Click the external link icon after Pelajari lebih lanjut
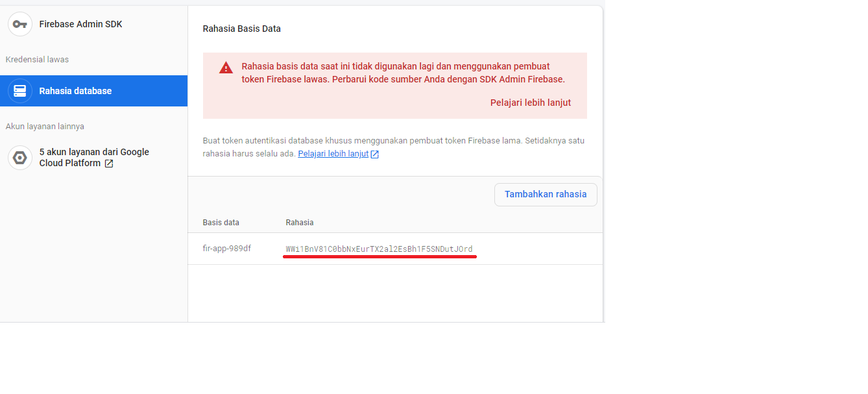Image resolution: width=868 pixels, height=394 pixels. coord(375,153)
